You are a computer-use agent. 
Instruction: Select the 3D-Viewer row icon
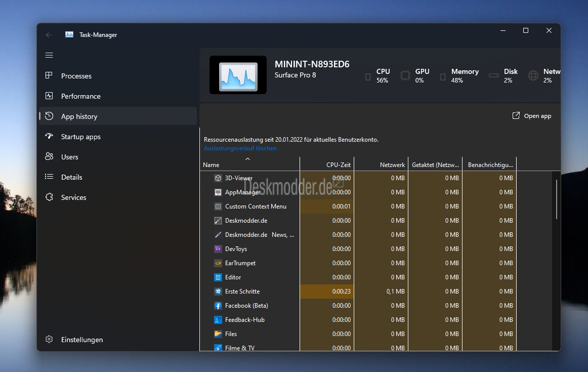pos(218,178)
